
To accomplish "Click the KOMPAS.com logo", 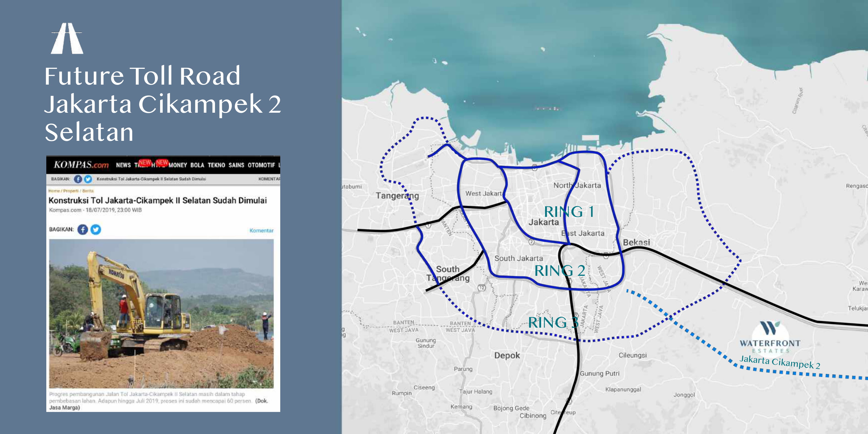I will (81, 165).
